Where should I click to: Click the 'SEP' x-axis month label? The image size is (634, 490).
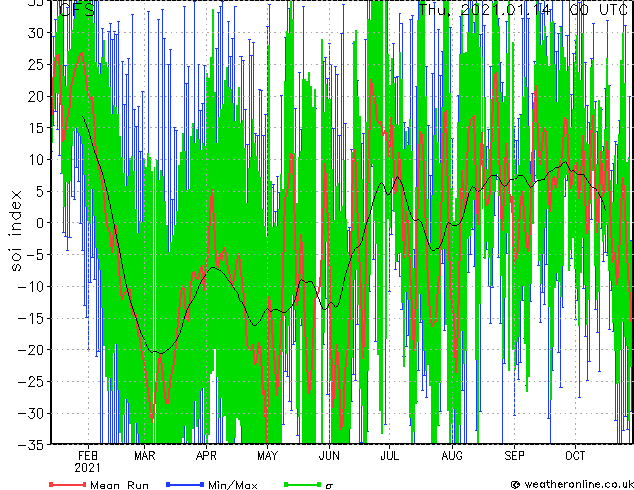coord(514,456)
